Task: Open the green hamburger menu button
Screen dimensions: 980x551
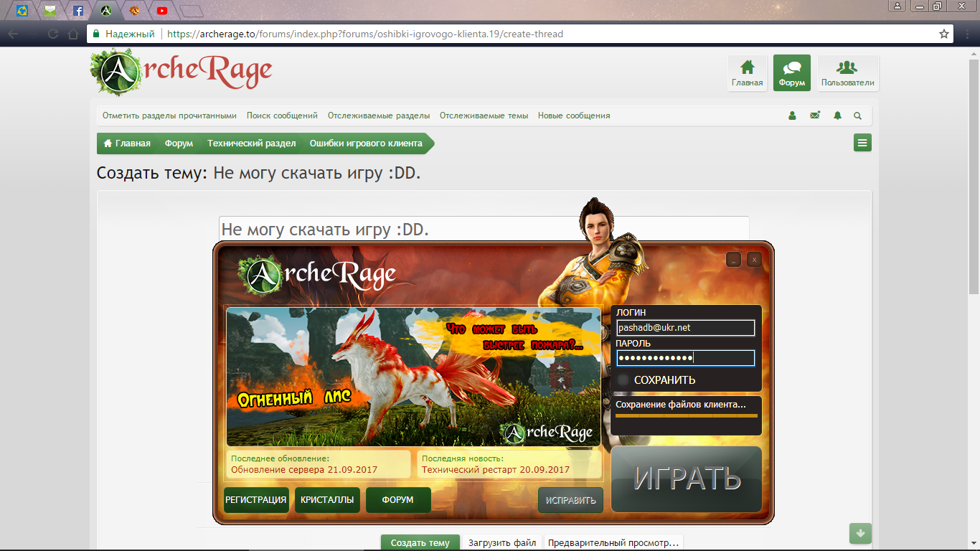Action: point(862,143)
